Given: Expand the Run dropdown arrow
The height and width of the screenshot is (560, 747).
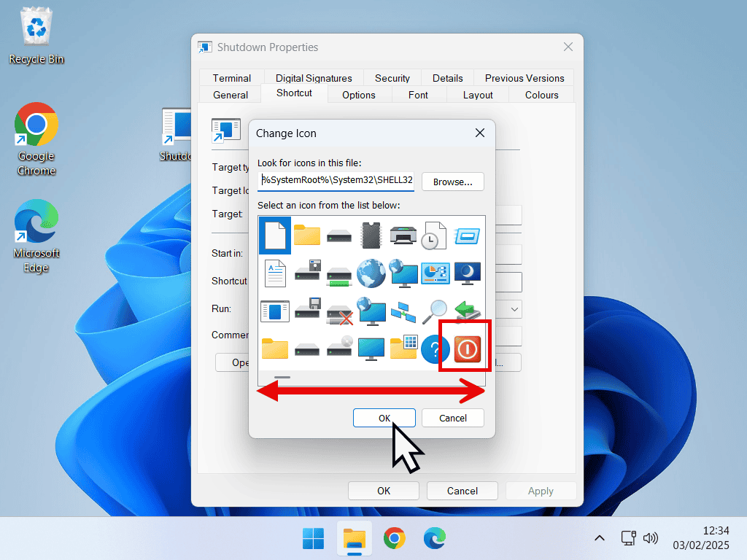Looking at the screenshot, I should (514, 309).
